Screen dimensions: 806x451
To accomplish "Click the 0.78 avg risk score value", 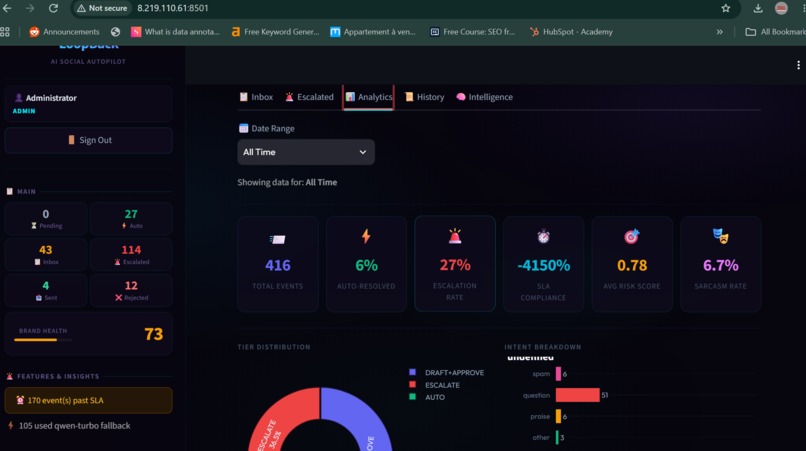I will coord(632,265).
